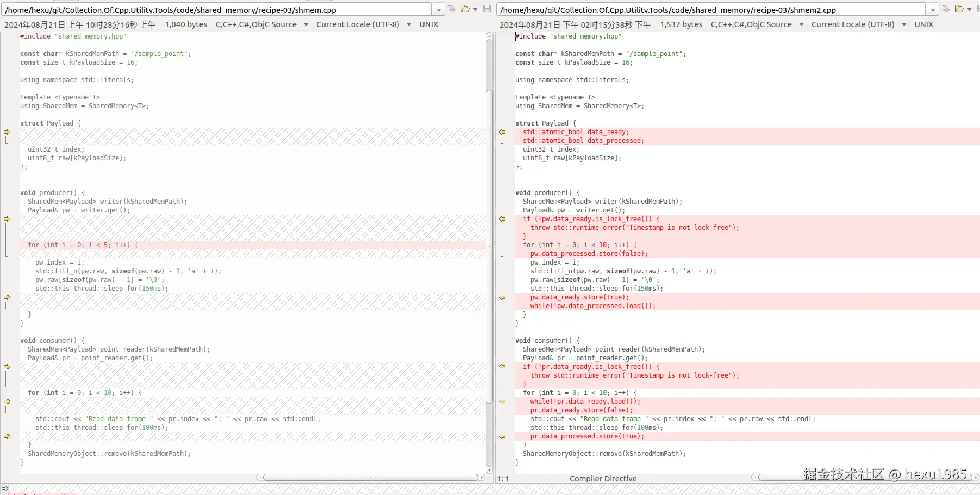Click the left gutter arrow under 'Payload& pw = writer.get();'
The height and width of the screenshot is (495, 980).
[x=7, y=219]
